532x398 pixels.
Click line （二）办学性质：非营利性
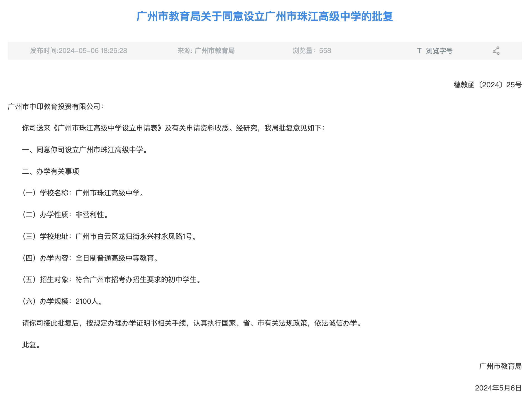point(65,215)
